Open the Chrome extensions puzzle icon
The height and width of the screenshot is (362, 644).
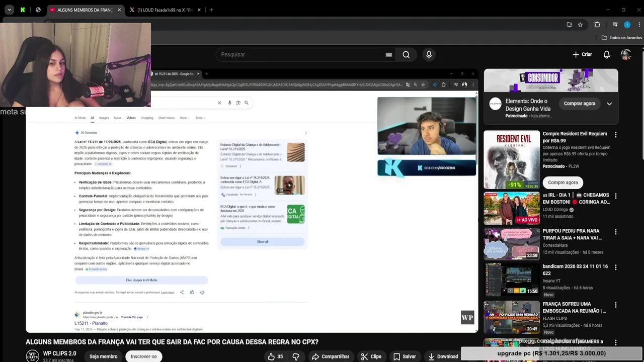597,24
